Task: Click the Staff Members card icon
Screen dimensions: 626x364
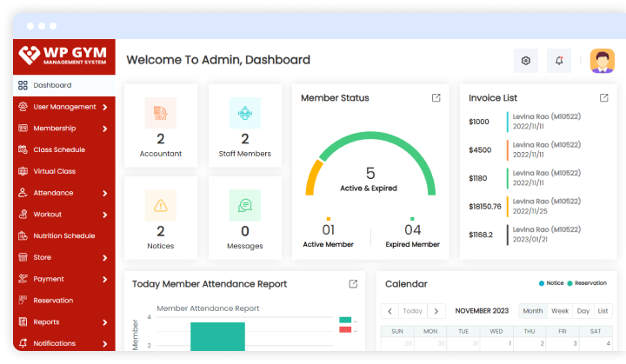Action: pos(244,113)
